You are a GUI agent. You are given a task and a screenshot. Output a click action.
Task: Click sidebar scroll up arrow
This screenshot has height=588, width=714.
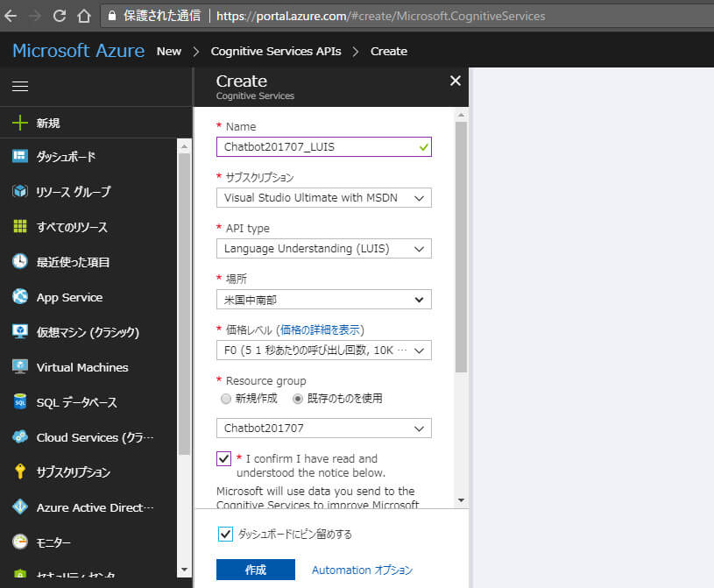185,146
